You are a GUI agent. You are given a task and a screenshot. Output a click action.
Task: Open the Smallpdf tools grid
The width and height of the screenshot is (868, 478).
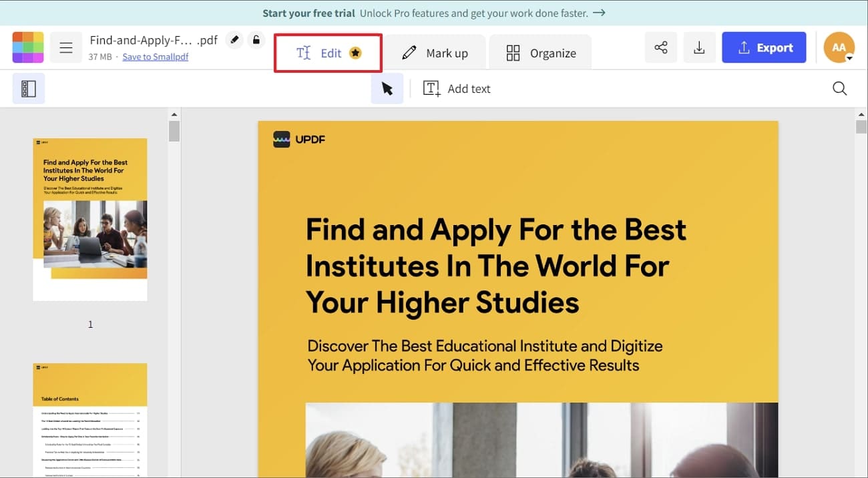pos(27,47)
